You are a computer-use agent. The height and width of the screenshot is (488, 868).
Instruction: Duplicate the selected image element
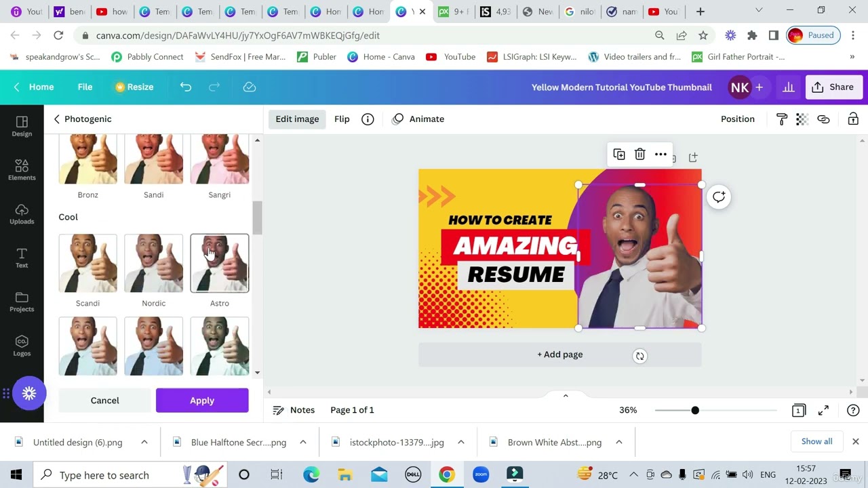(619, 155)
